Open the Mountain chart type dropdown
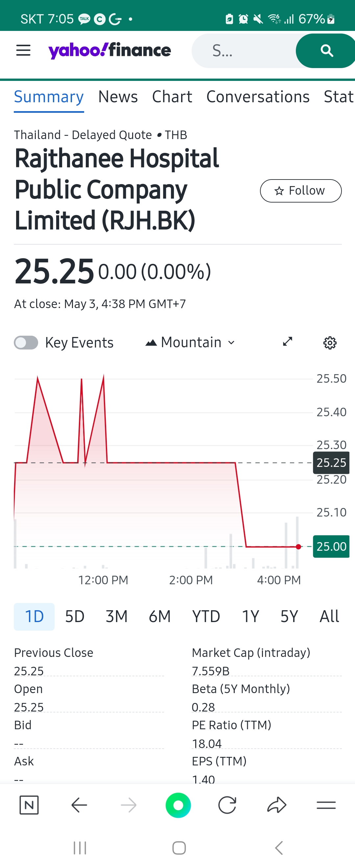 click(x=190, y=342)
